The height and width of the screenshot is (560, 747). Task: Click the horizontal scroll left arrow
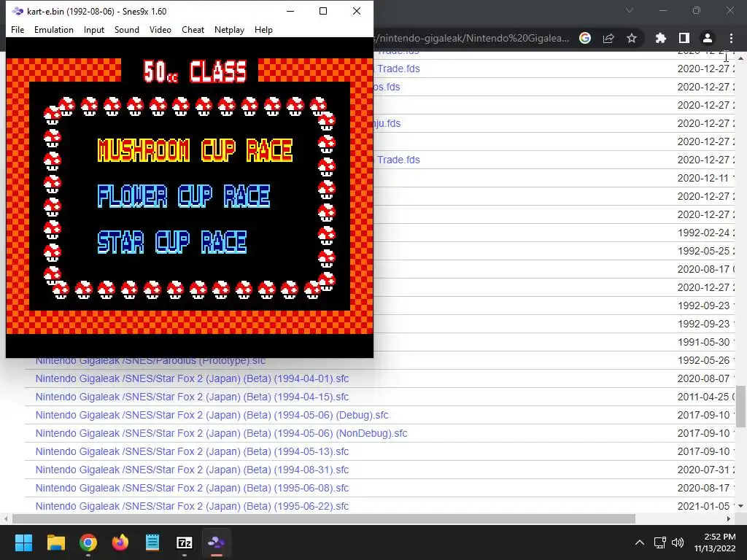click(5, 518)
